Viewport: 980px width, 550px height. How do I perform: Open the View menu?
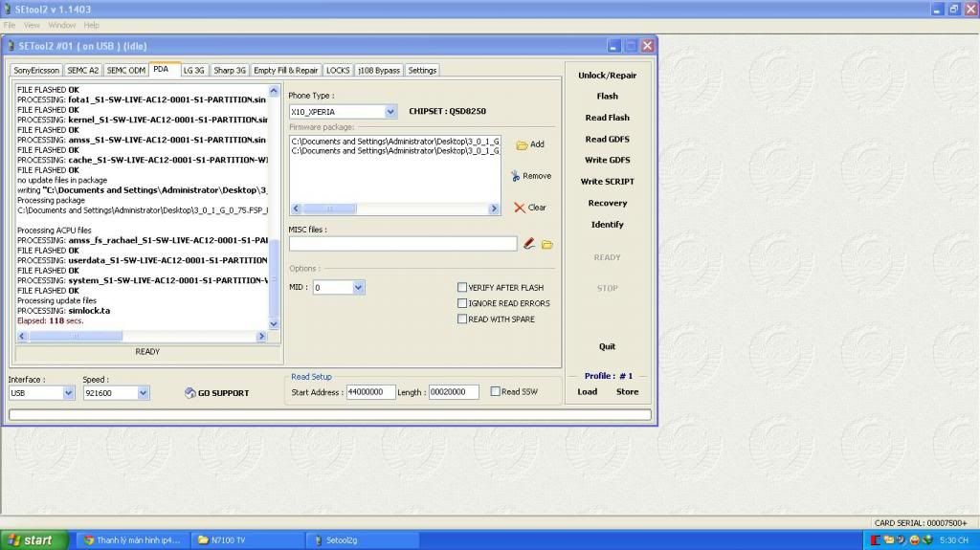[x=32, y=25]
